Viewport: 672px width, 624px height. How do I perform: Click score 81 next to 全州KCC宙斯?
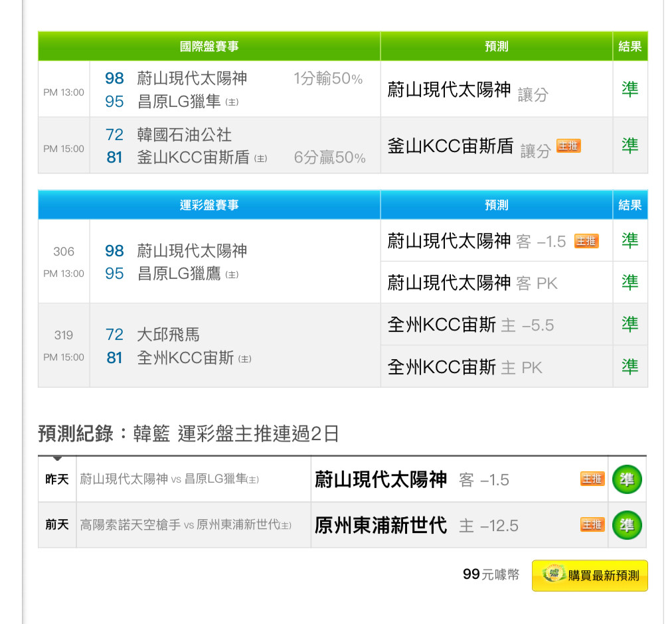point(114,357)
